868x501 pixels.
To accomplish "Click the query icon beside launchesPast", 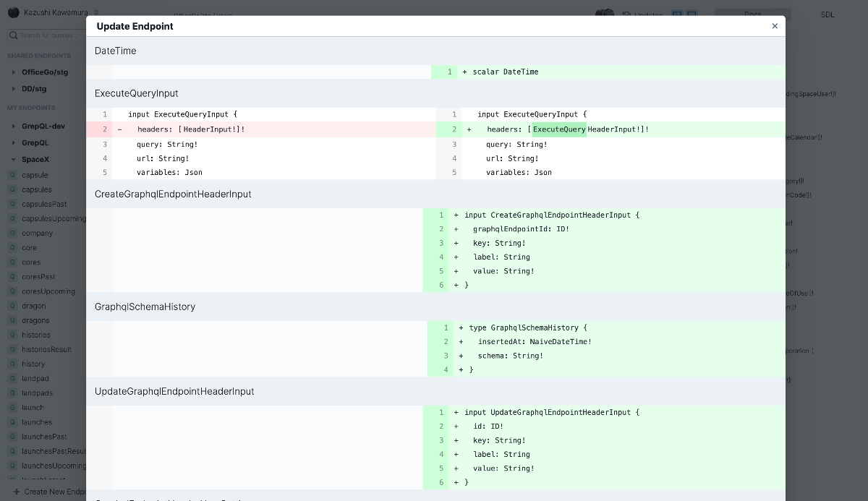I will pos(12,437).
